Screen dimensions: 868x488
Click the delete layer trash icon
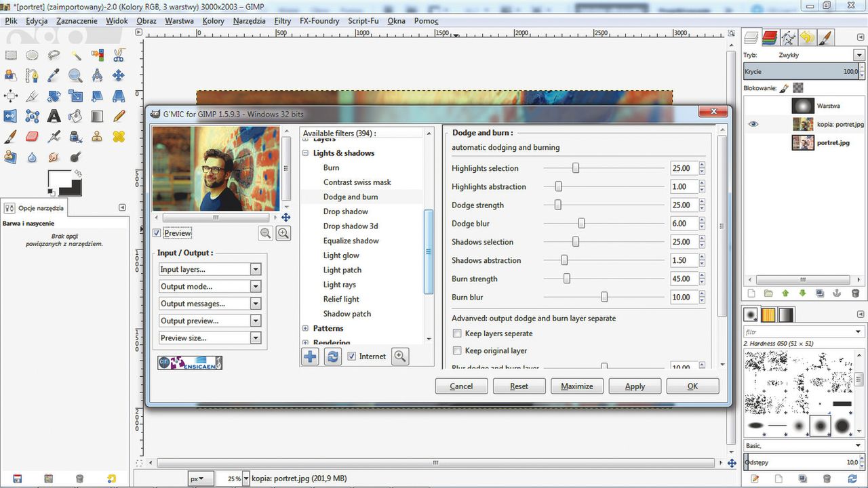855,293
